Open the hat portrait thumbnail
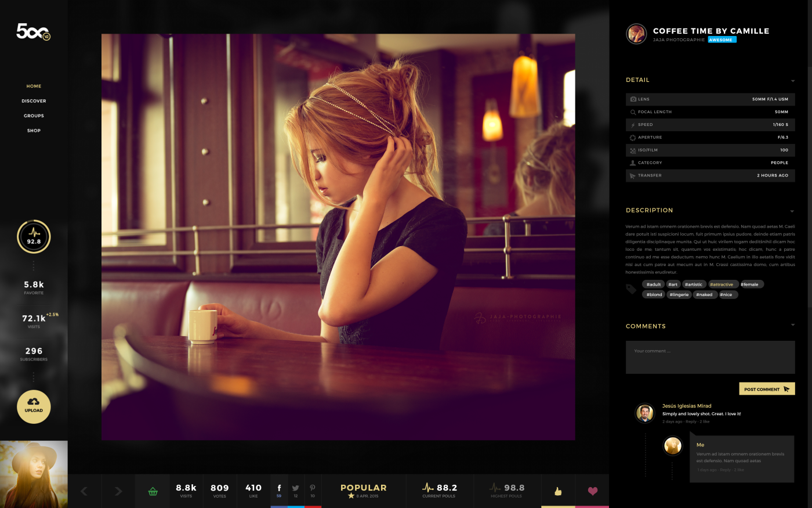 (x=34, y=474)
